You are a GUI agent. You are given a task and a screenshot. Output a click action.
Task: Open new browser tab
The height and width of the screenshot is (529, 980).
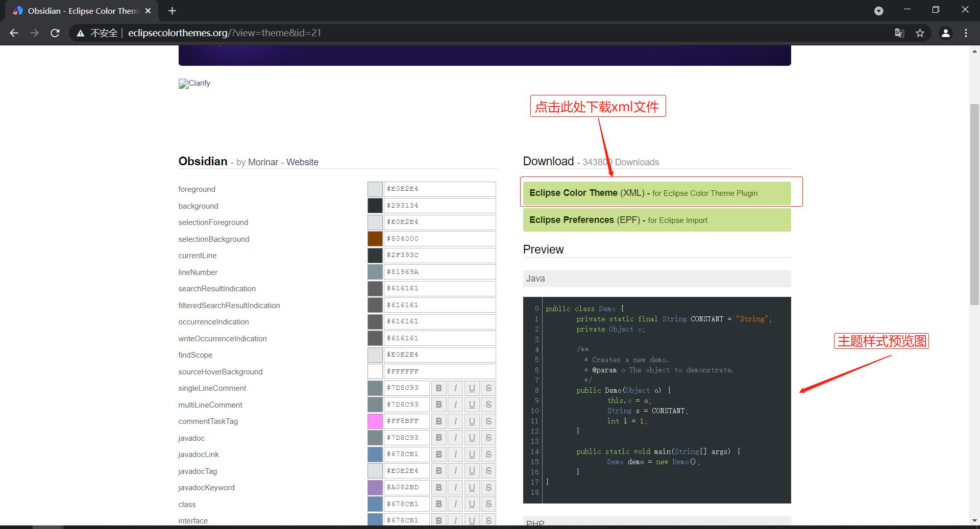(172, 11)
